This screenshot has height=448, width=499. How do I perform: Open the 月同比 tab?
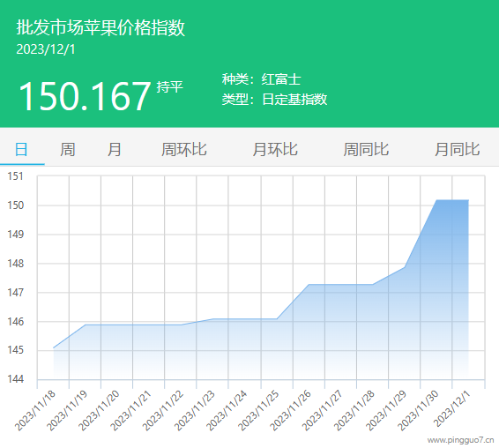(x=457, y=149)
